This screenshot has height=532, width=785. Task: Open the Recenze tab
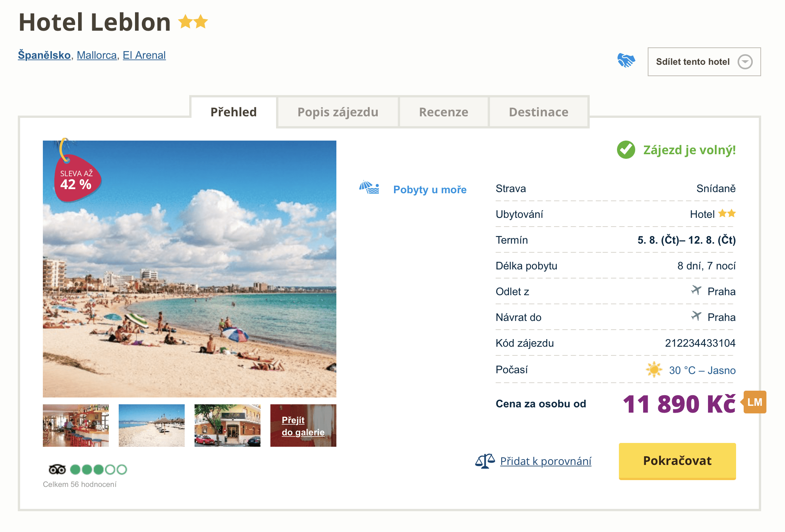(443, 112)
